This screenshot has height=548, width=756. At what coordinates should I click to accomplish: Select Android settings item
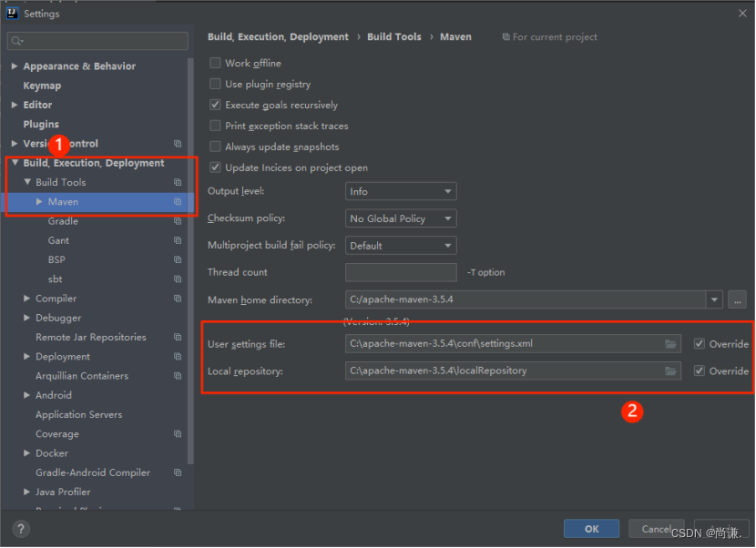pyautogui.click(x=54, y=395)
